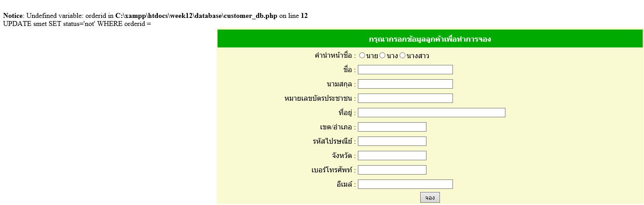644x205 pixels.
Task: Click the คำนำหน้าชื่อ label text
Action: tap(335, 56)
